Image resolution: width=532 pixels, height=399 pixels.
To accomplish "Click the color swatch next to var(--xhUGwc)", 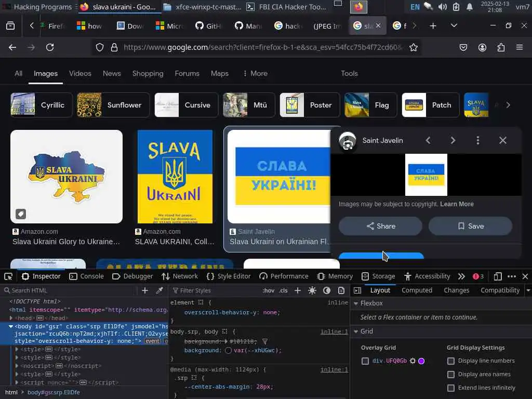I will (x=229, y=351).
